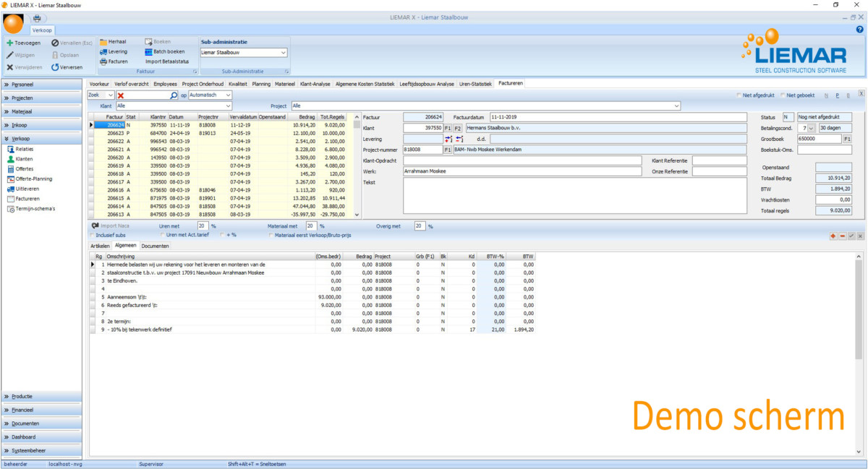Select the Verkoop ribbon tab
This screenshot has width=868, height=469.
[x=41, y=30]
